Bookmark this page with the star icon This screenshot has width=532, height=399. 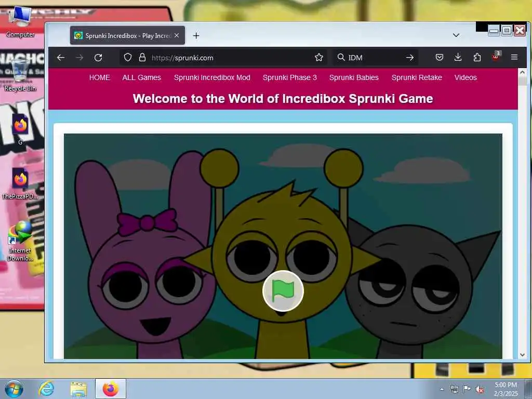click(x=318, y=57)
